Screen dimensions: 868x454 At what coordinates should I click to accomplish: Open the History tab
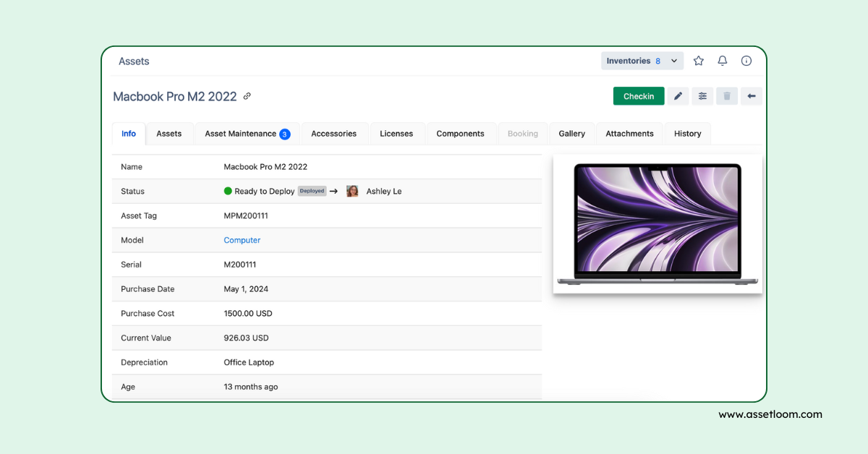[688, 134]
